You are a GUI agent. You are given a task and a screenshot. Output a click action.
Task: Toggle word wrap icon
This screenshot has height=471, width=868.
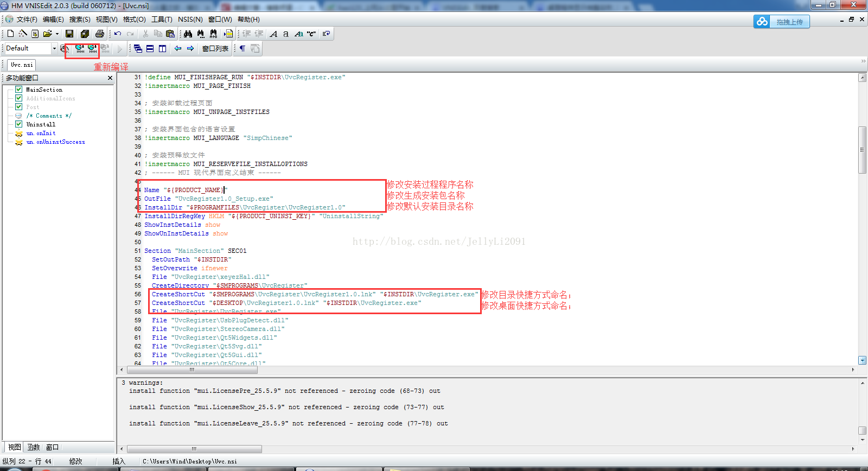click(x=326, y=34)
